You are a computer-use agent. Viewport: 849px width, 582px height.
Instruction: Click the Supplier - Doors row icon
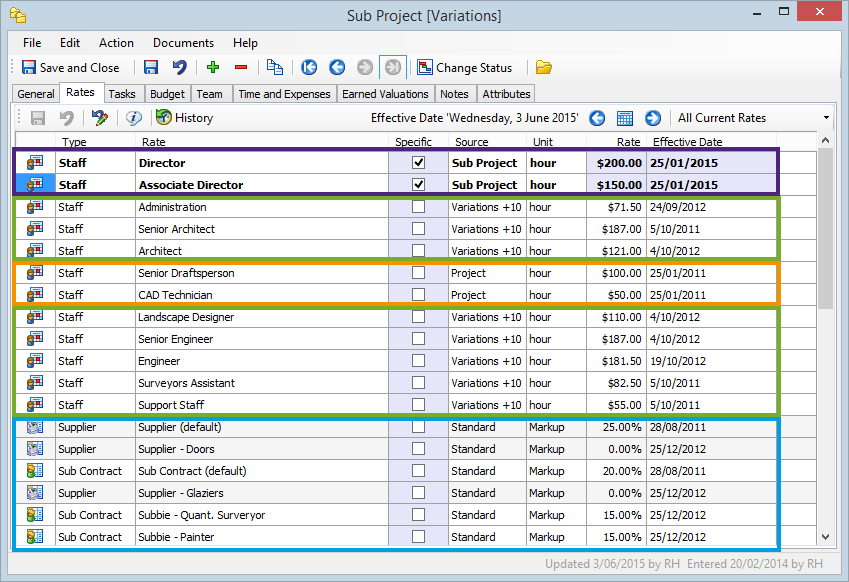click(x=35, y=449)
